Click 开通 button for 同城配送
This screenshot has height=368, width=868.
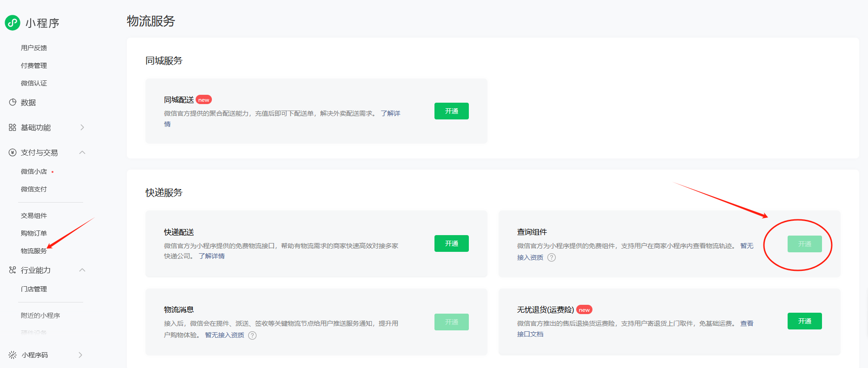tap(452, 111)
